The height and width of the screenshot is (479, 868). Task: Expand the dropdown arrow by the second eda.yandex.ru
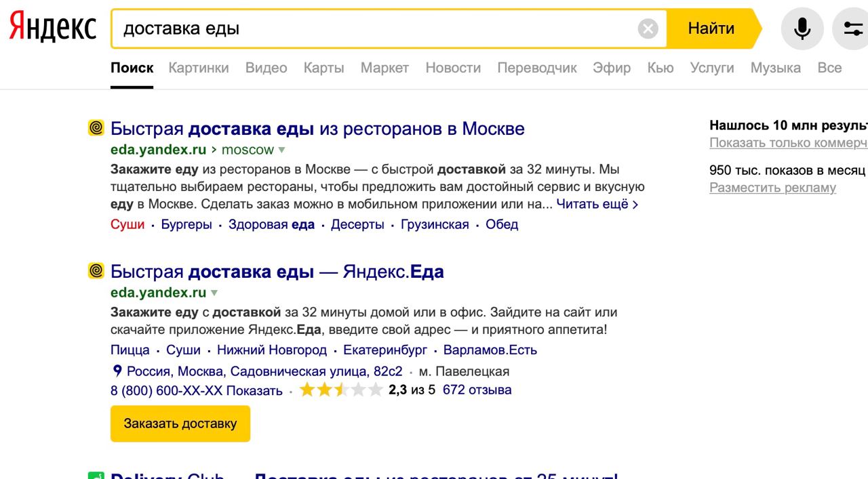coord(214,293)
